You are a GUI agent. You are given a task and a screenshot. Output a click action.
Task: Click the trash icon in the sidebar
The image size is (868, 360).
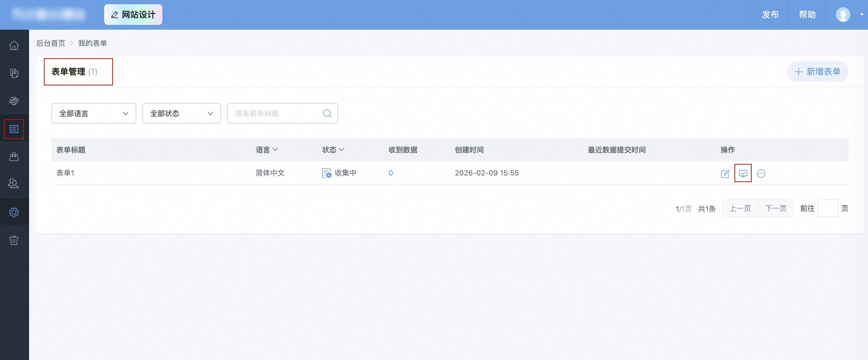click(14, 240)
